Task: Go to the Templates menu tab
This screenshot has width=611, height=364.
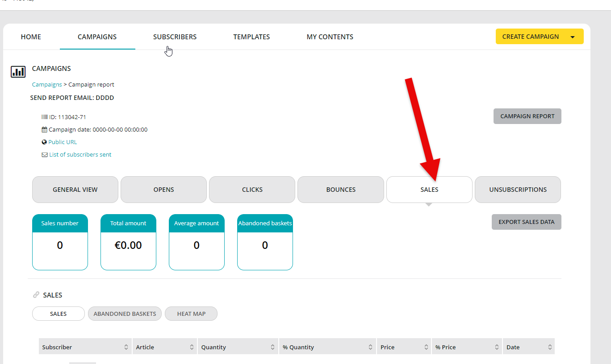Action: (251, 37)
